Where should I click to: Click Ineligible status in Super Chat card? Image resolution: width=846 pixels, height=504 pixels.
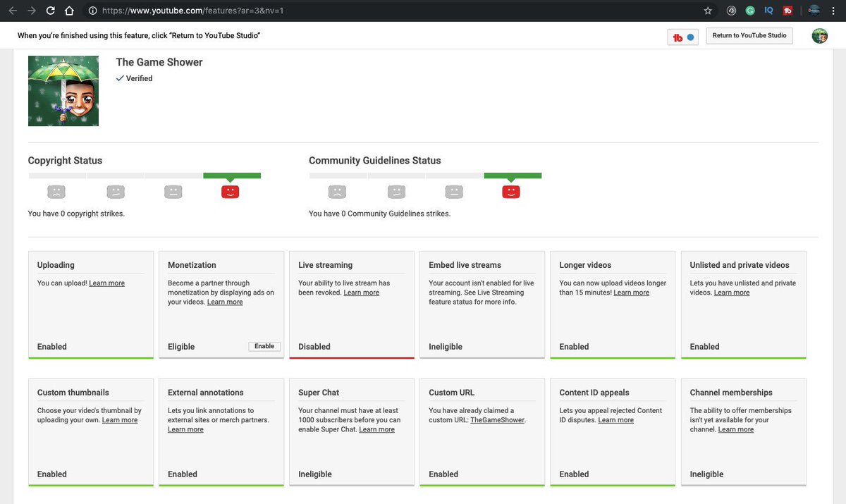[315, 474]
